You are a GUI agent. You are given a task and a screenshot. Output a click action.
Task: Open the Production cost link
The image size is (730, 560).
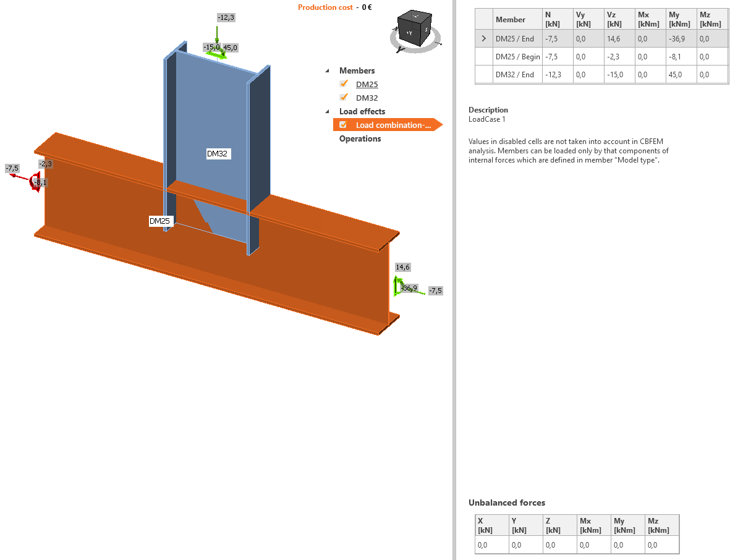pos(326,7)
